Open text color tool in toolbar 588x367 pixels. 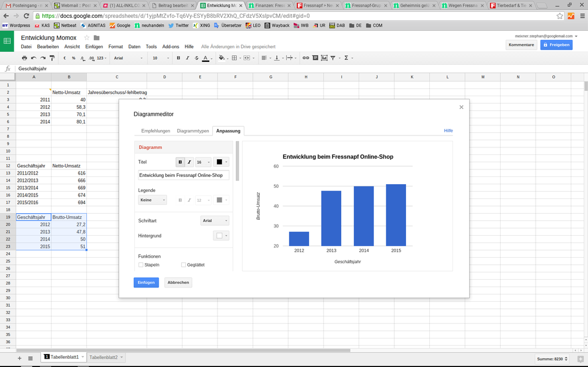[206, 58]
